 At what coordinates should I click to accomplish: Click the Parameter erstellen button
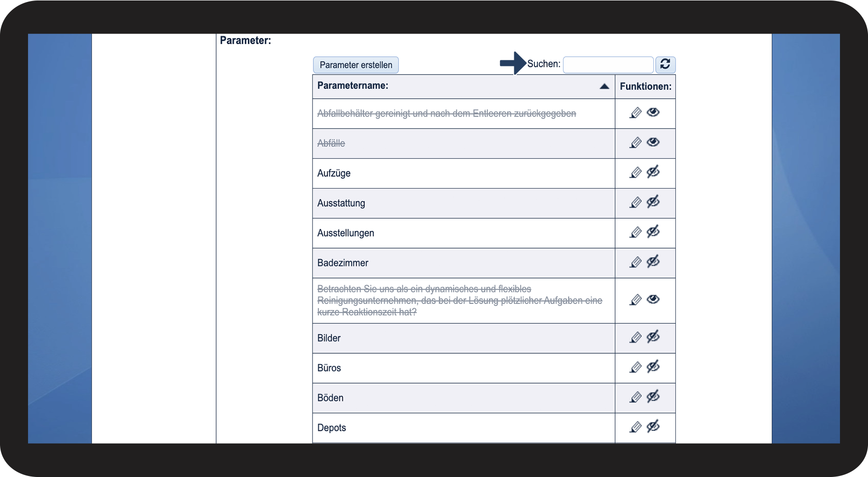(x=356, y=65)
